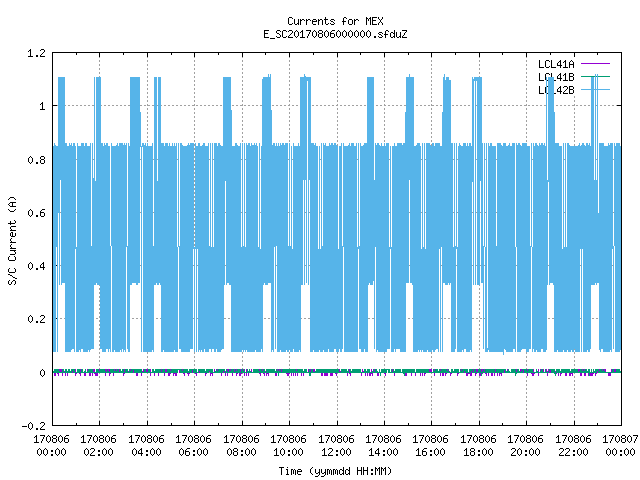Click the x-axis tick '170806 22:00'

(x=573, y=446)
